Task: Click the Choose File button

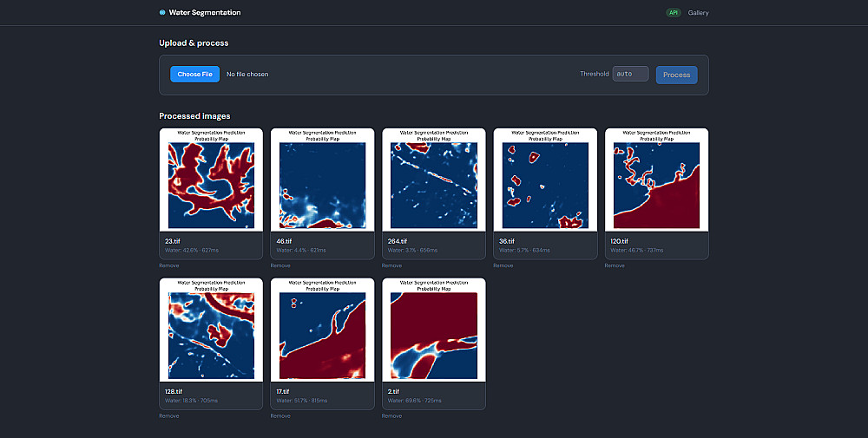Action: tap(194, 74)
